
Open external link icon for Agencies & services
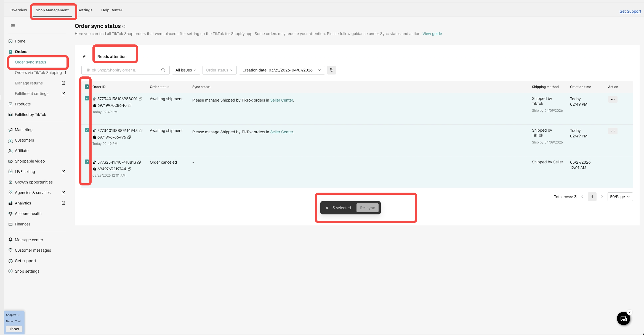pyautogui.click(x=63, y=193)
